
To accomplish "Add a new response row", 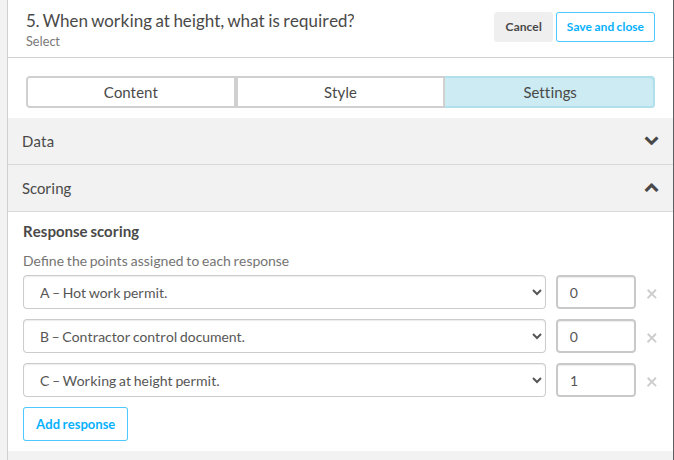I will coord(76,424).
